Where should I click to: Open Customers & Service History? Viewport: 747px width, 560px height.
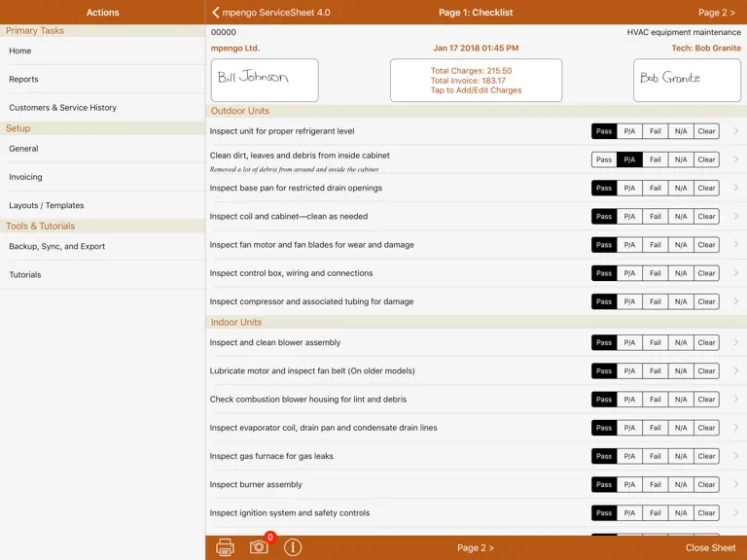tap(102, 108)
